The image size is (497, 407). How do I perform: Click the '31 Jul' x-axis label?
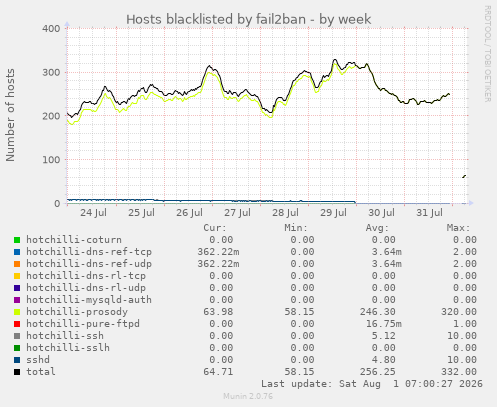pyautogui.click(x=429, y=213)
